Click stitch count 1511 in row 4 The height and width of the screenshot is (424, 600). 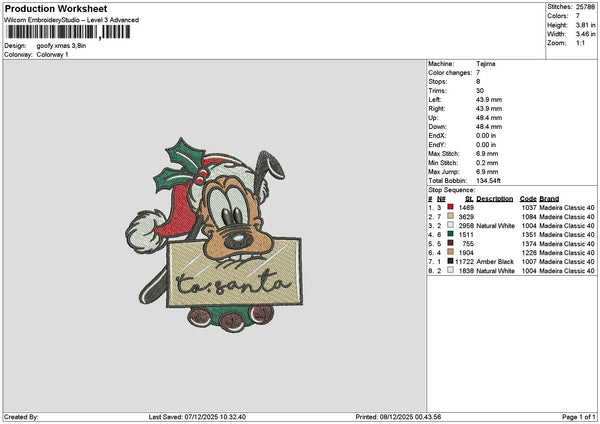(466, 235)
